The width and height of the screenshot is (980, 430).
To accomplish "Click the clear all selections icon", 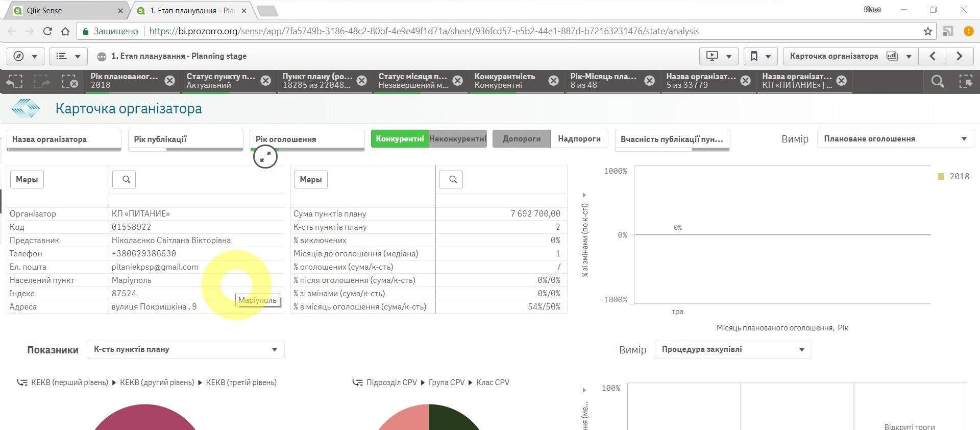I will pos(69,81).
